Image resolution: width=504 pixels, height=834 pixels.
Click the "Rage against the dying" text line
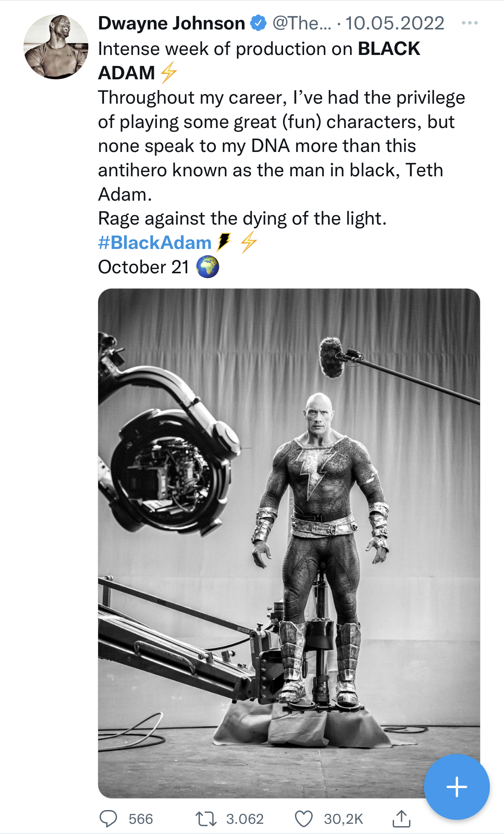[242, 218]
